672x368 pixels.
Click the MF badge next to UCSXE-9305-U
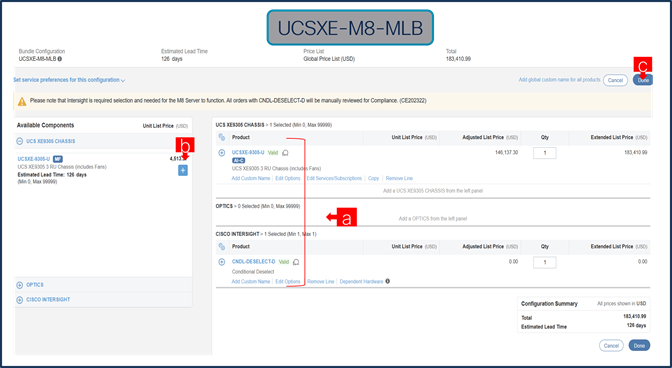click(57, 159)
